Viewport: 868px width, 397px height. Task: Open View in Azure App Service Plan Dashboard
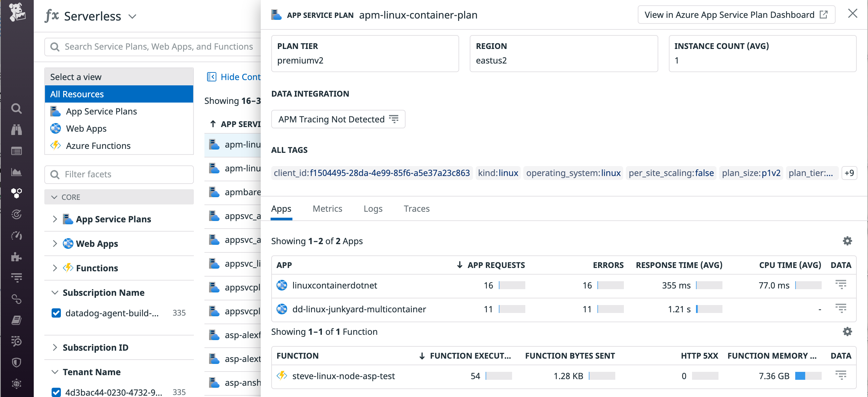pos(736,15)
